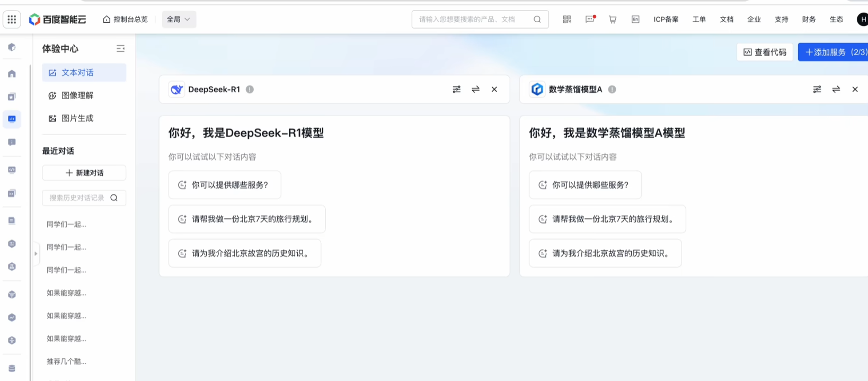Open DeepSeek-R1 parameter settings icon
868x381 pixels.
pos(456,90)
